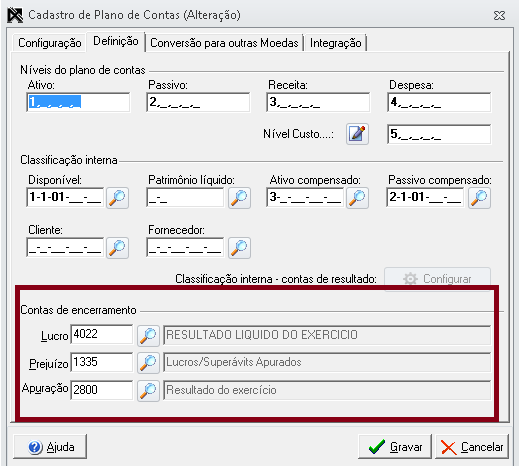Click the Receita level input field
This screenshot has width=520, height=466.
318,102
